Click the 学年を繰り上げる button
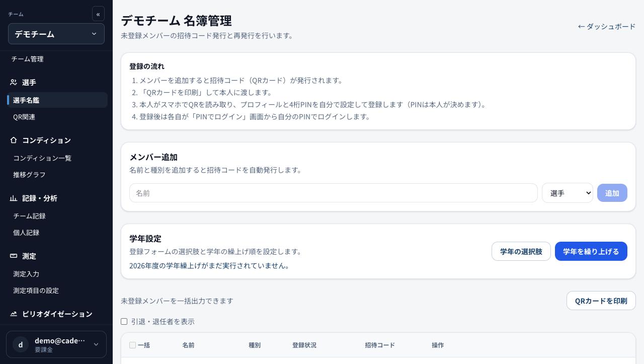The width and height of the screenshot is (644, 364). [591, 251]
